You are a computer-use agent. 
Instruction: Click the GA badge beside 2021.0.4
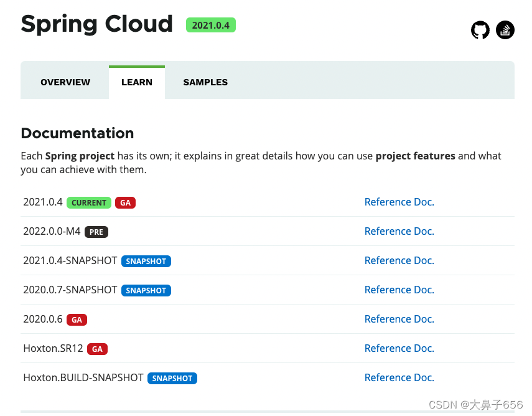click(125, 202)
